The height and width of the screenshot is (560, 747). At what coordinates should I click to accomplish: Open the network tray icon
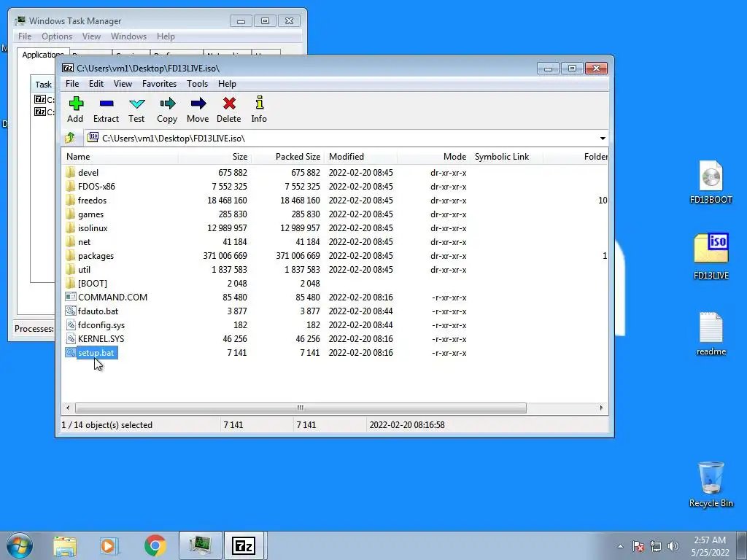pyautogui.click(x=656, y=546)
